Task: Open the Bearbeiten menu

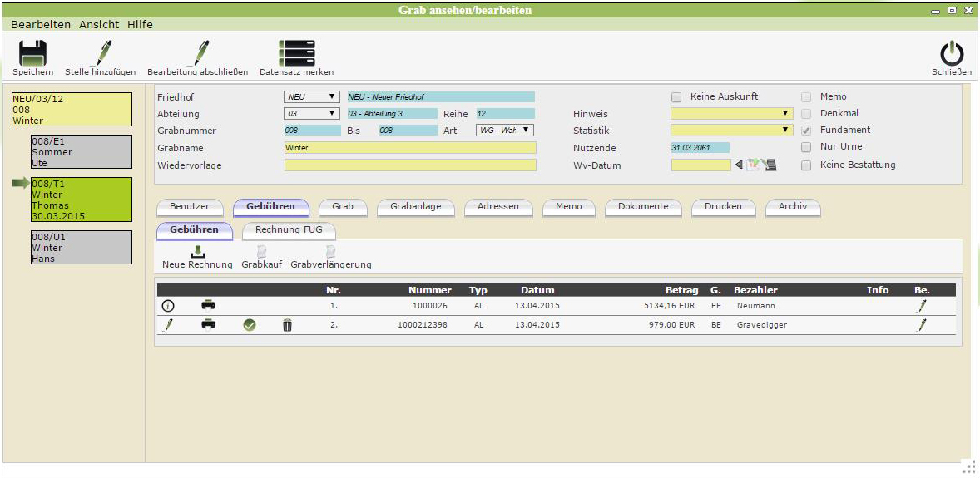Action: 41,25
